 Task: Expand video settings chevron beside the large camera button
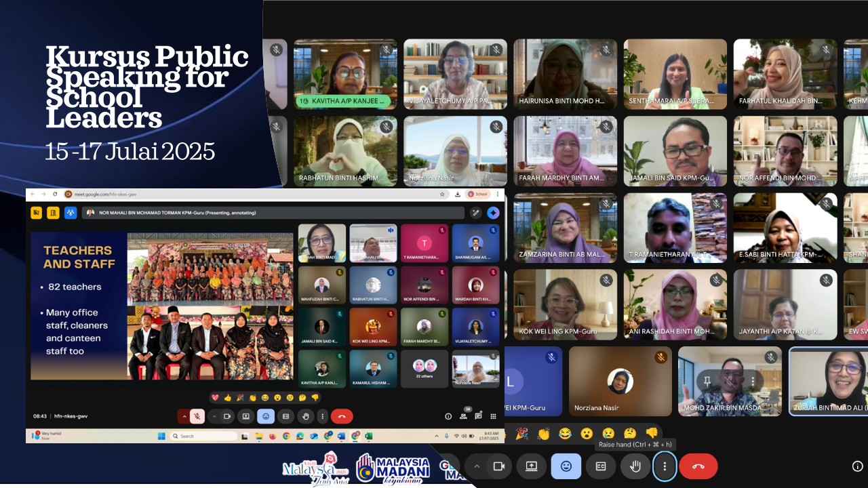point(477,466)
